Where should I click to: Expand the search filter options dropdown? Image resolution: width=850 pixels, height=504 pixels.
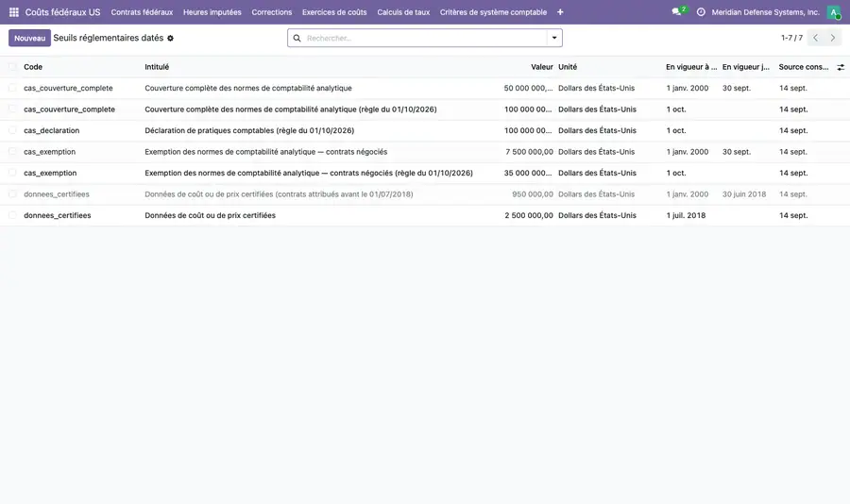pyautogui.click(x=554, y=38)
